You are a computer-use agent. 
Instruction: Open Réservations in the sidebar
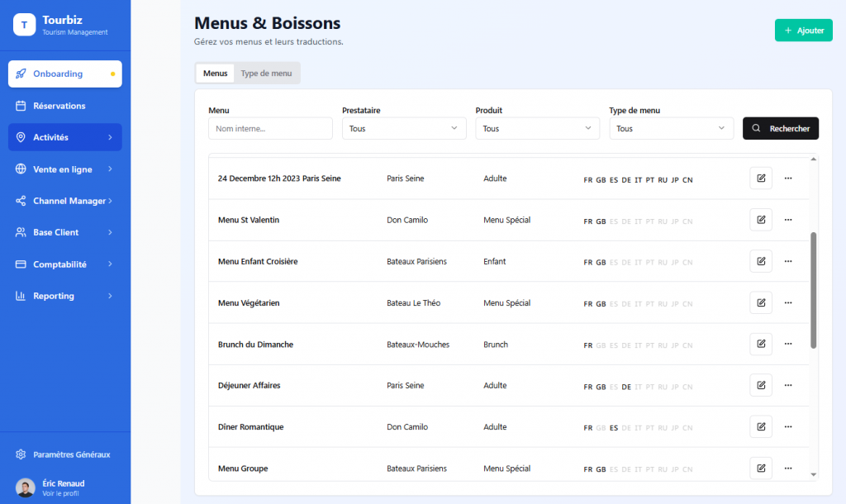[59, 106]
